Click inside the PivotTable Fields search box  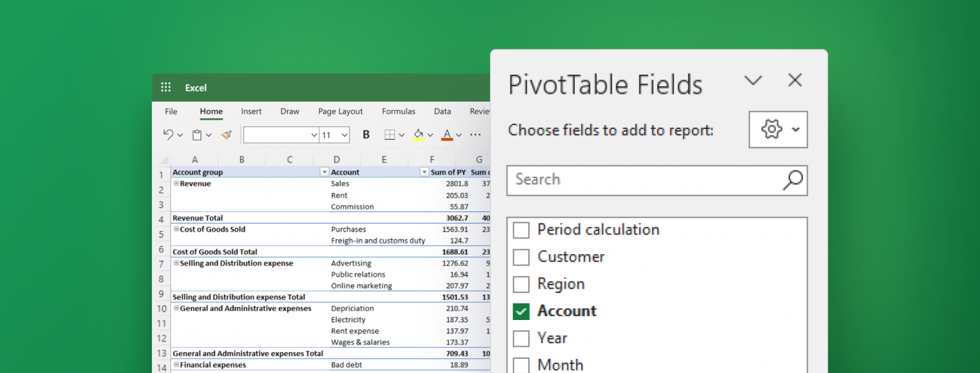[638, 181]
